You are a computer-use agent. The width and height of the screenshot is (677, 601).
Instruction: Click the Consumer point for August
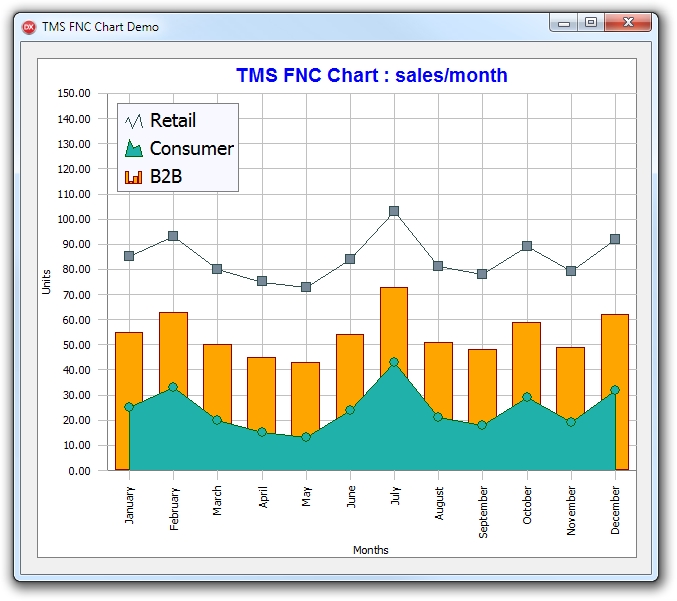pos(438,417)
